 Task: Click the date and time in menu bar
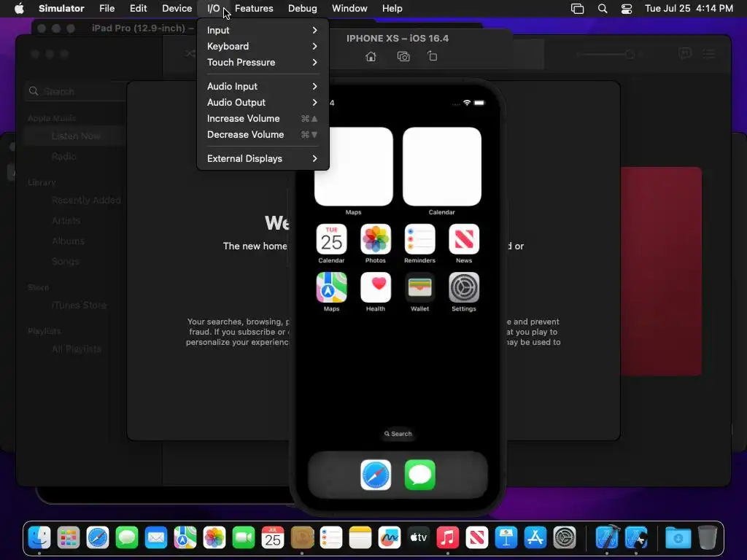pos(689,9)
